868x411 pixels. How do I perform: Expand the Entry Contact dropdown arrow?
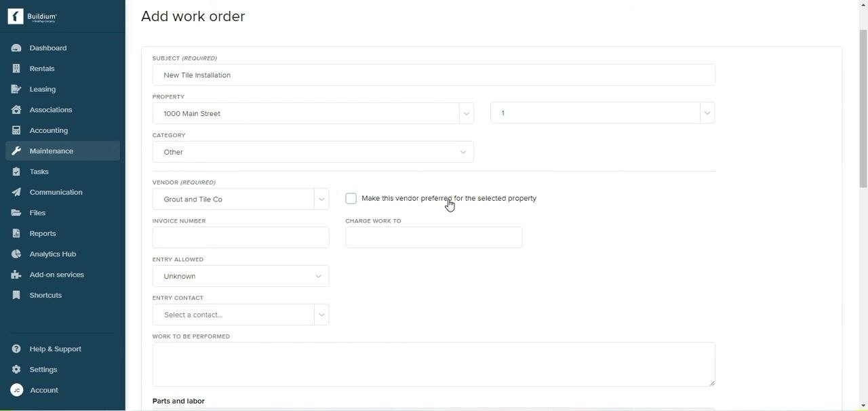pos(321,315)
